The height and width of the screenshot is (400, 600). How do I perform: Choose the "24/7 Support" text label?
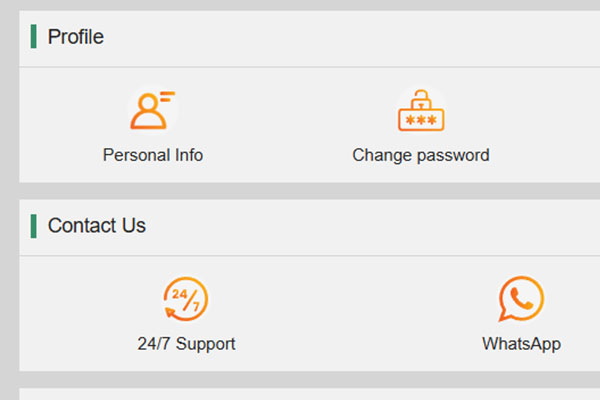click(x=186, y=344)
